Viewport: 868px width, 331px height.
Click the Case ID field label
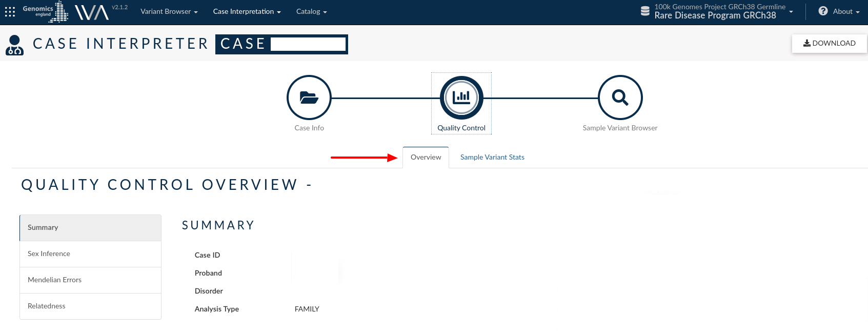click(x=207, y=255)
